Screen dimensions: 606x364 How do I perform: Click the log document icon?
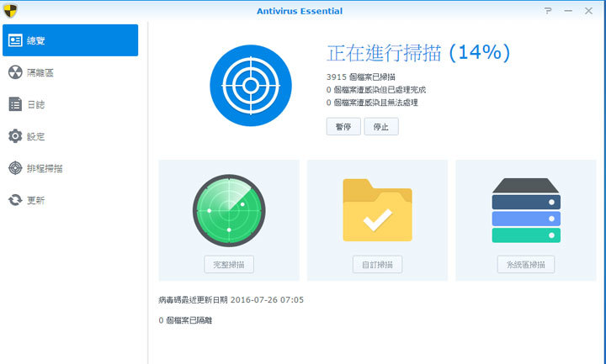(x=15, y=104)
